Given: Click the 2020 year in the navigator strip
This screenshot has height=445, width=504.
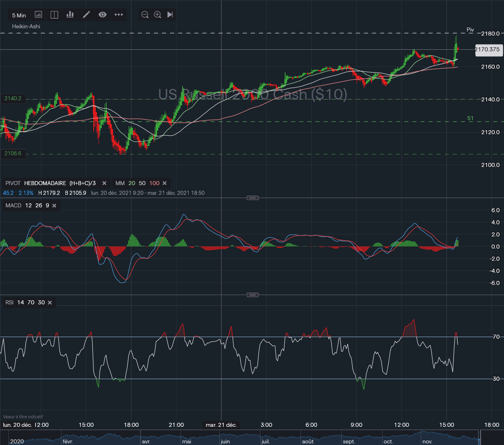Looking at the screenshot, I should [17, 441].
